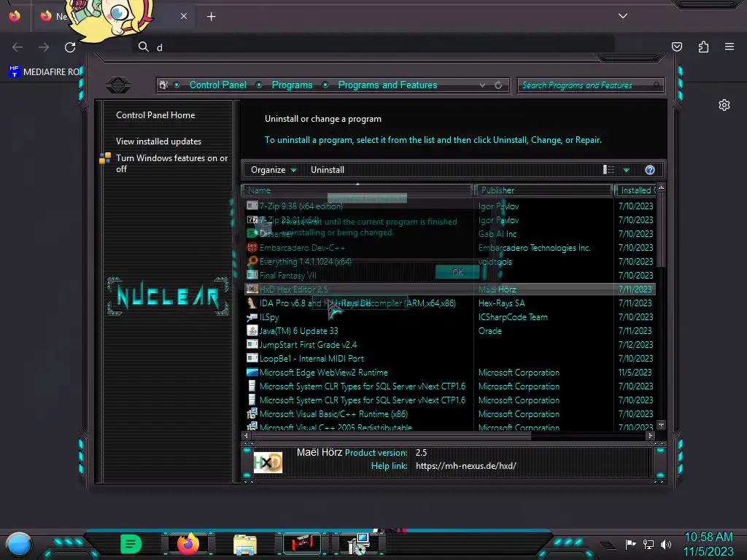This screenshot has width=747, height=560.
Task: Select LoopBe1 - Internal MIDI Port
Action: tap(311, 359)
